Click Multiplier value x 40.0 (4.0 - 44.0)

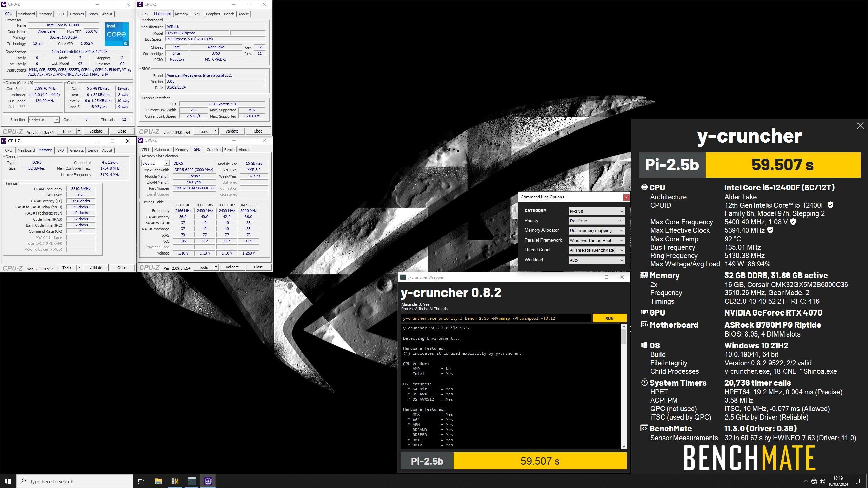tap(45, 95)
